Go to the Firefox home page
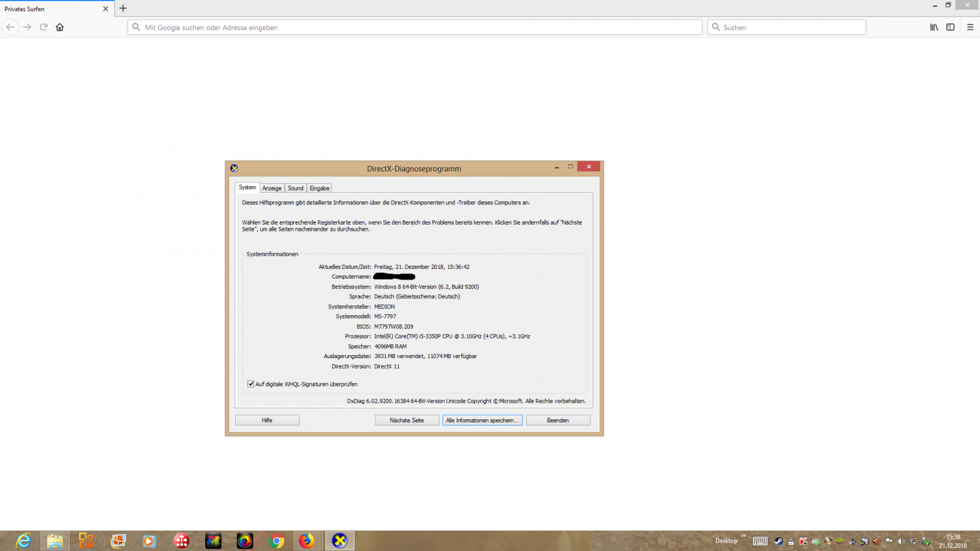Screen dimensions: 980x551 point(59,27)
